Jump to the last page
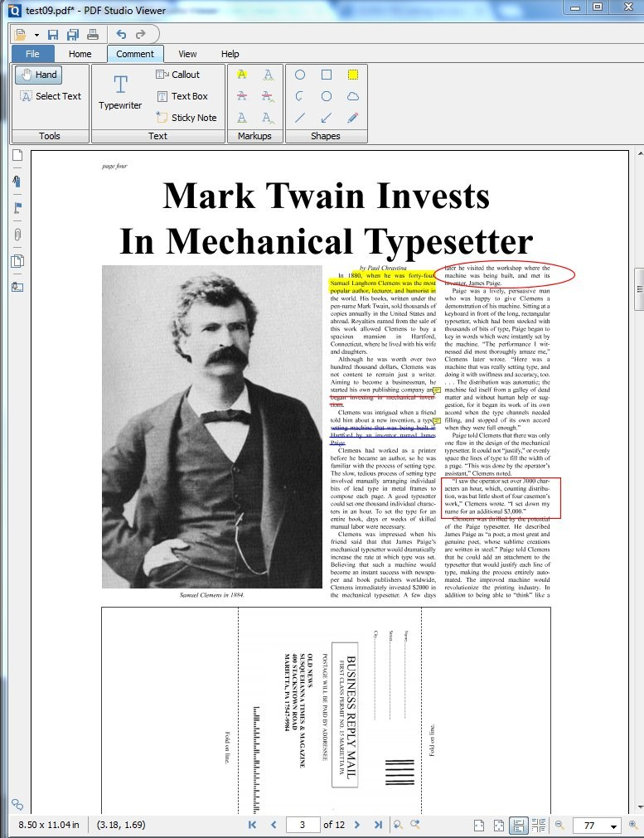This screenshot has width=644, height=838. pos(378,825)
